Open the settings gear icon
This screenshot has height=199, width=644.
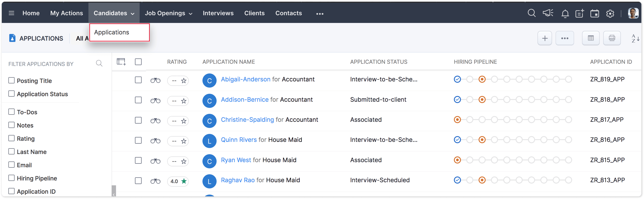point(610,14)
